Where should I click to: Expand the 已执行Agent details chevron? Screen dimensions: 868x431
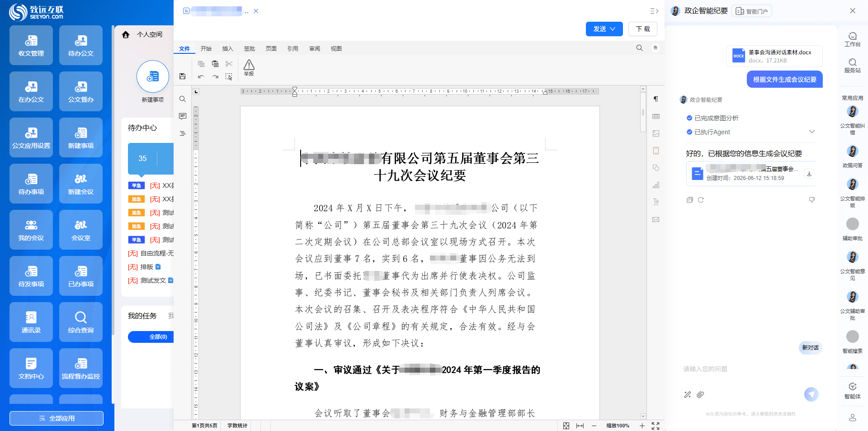812,132
